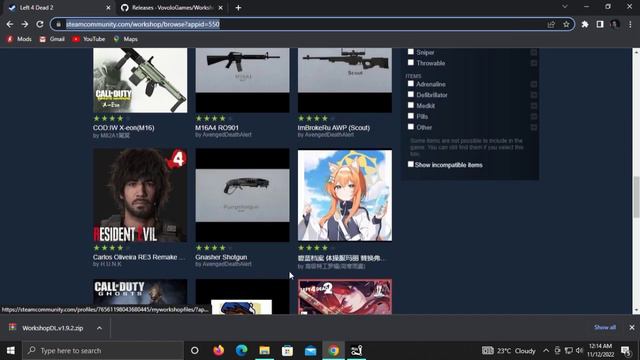
Task: Click COD:IW X-eon(M16) title link
Action: click(x=124, y=128)
